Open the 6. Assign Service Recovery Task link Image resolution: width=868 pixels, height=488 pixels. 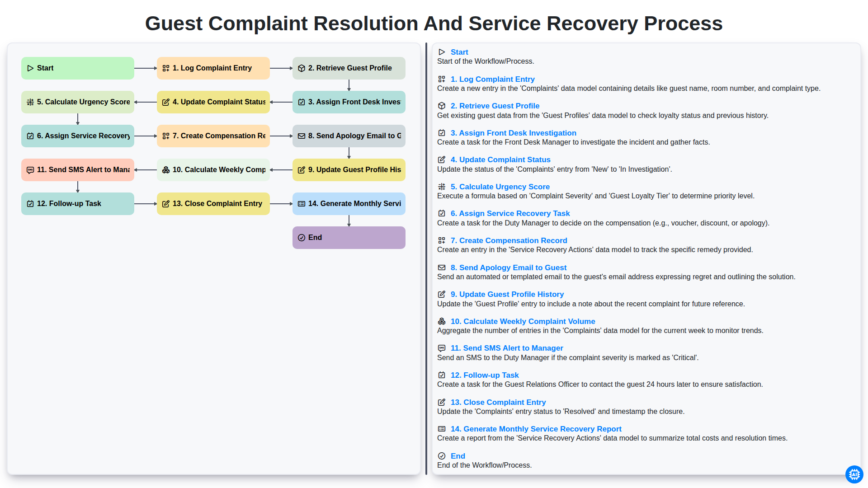coord(510,213)
